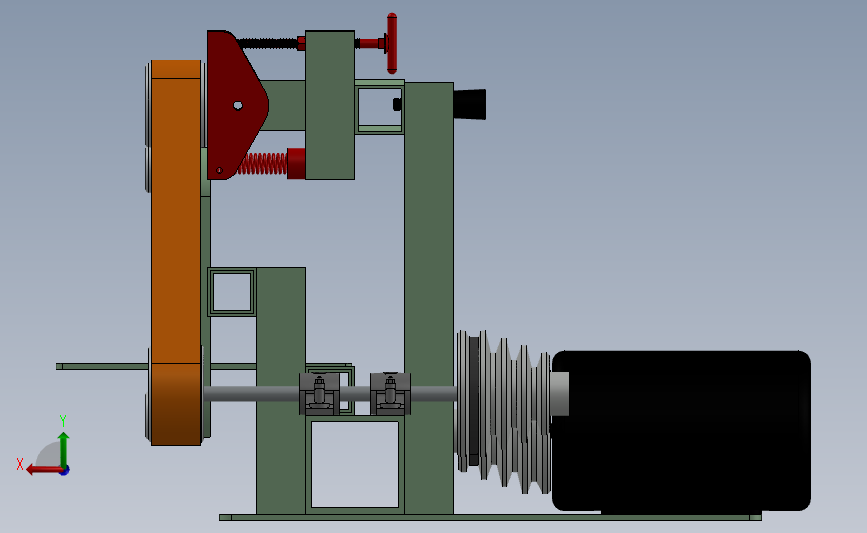Screen dimensions: 867x533
Task: Select the green base plate at bottom
Action: [490, 518]
